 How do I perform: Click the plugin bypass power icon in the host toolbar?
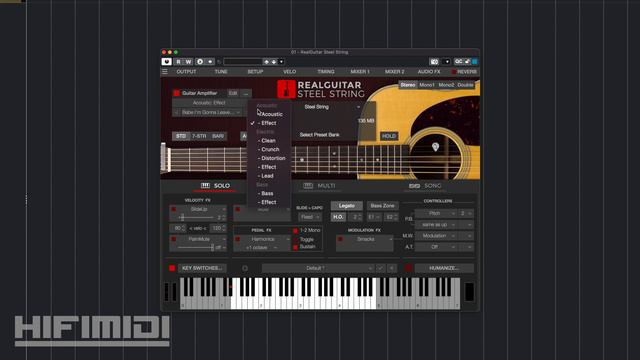click(167, 62)
